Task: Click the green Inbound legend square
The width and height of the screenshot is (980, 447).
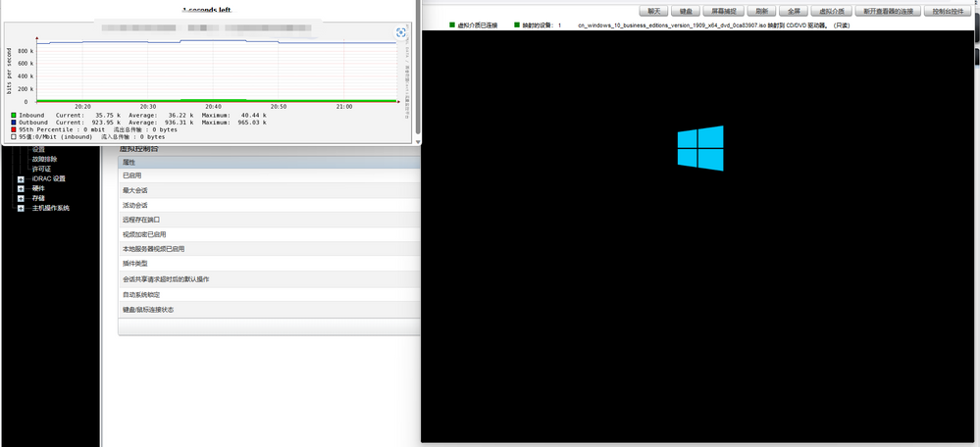Action: pyautogui.click(x=14, y=116)
